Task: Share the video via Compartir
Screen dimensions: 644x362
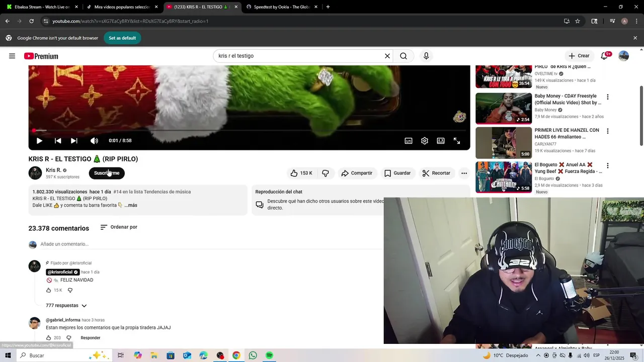Action: pos(357,173)
